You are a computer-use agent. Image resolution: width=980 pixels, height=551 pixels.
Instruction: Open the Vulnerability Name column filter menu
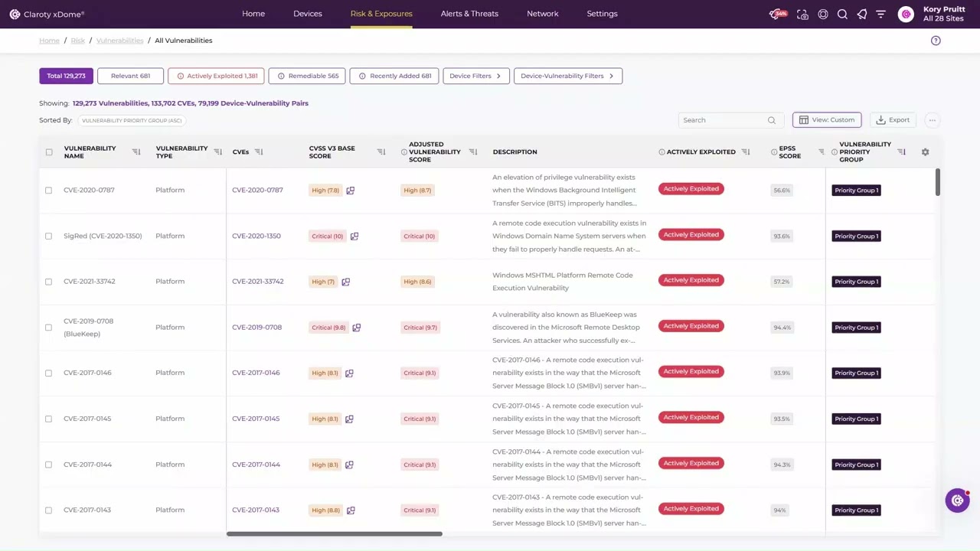pos(136,152)
